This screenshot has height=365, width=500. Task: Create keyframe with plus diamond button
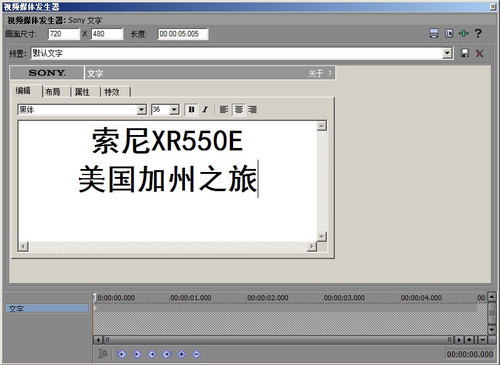(182, 354)
